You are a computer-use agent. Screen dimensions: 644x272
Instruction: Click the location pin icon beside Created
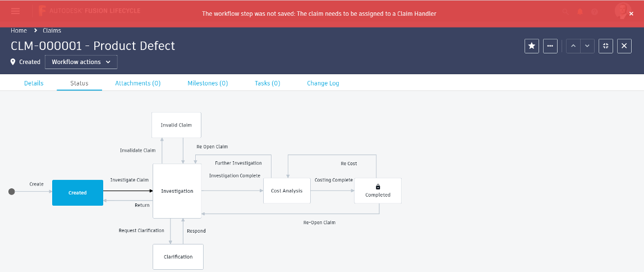(13, 62)
